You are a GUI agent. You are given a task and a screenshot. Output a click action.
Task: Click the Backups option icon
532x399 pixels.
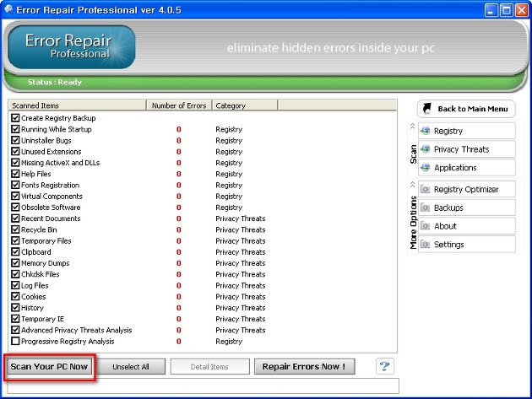425,208
